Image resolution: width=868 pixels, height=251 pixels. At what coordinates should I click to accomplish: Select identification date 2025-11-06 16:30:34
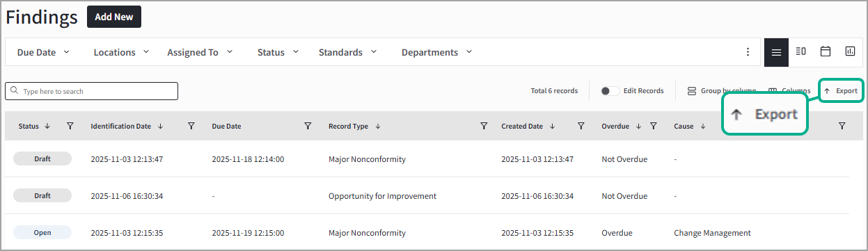[x=127, y=196]
